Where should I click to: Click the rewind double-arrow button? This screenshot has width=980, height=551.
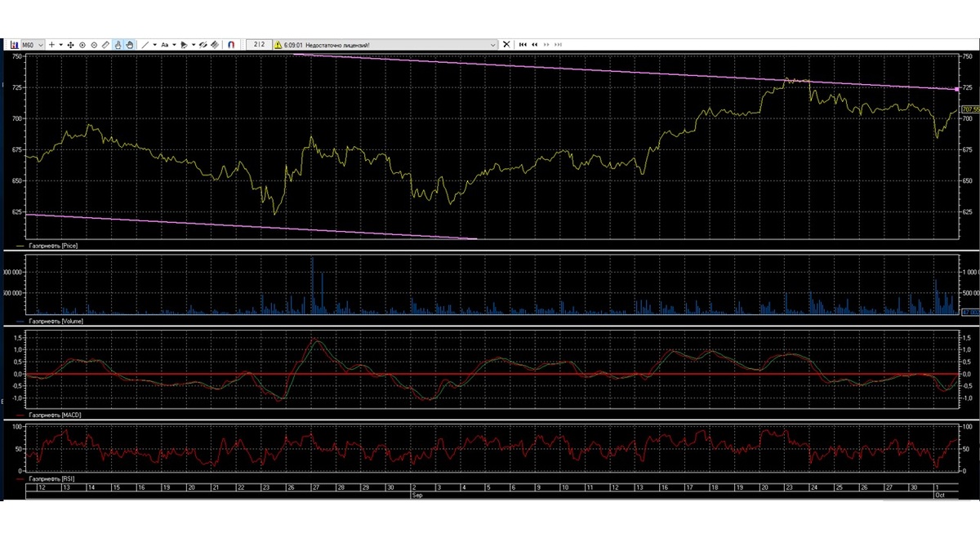(x=535, y=45)
